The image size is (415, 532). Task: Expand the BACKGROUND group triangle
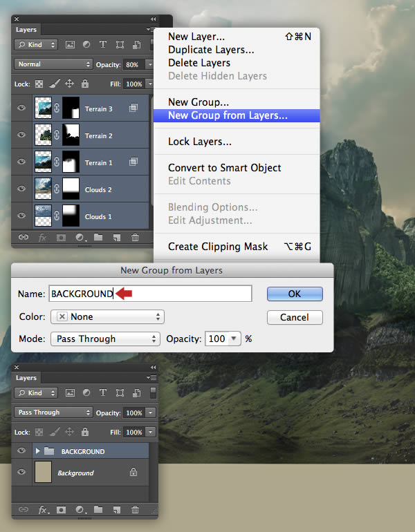tap(38, 451)
